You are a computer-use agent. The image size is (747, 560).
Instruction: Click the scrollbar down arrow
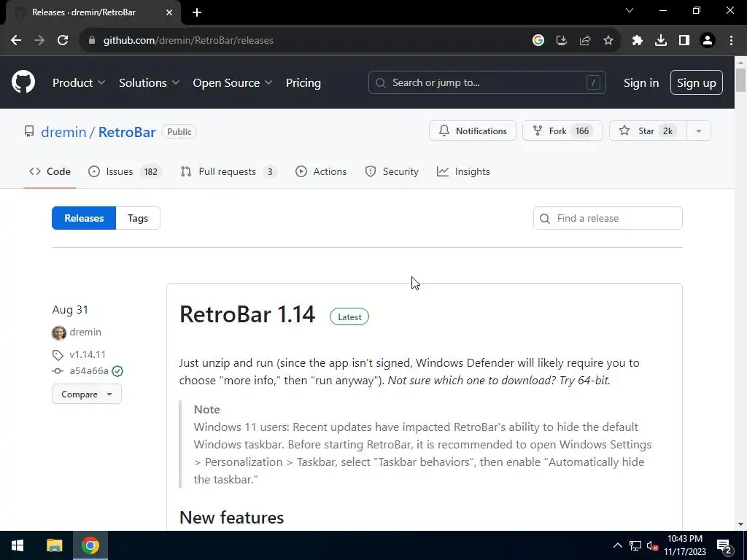741,524
